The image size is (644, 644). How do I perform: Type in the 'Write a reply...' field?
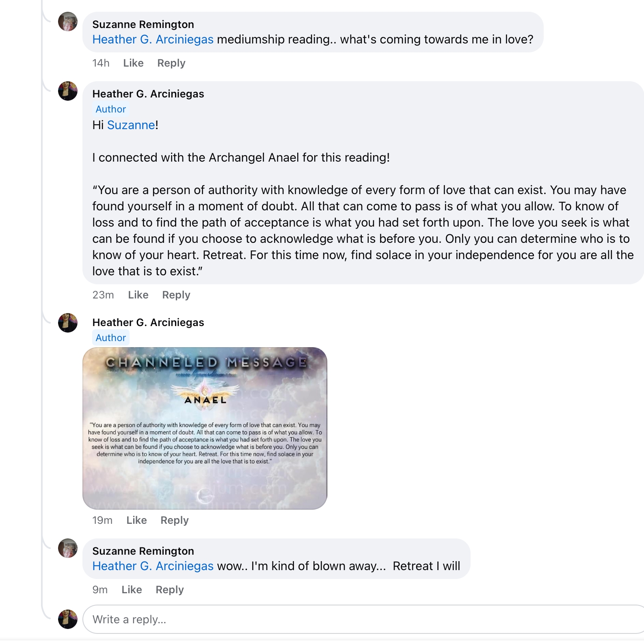(361, 619)
